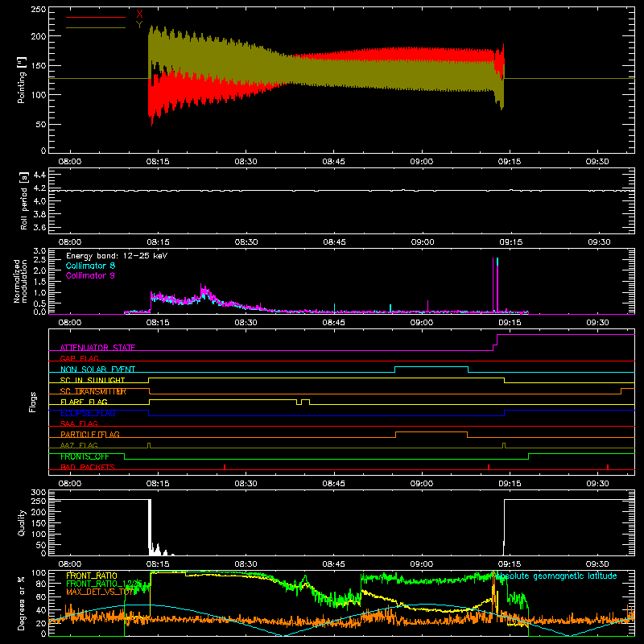The width and height of the screenshot is (644, 644).
Task: Click the '09:00' time label under Roll period plot
Action: coord(422,242)
